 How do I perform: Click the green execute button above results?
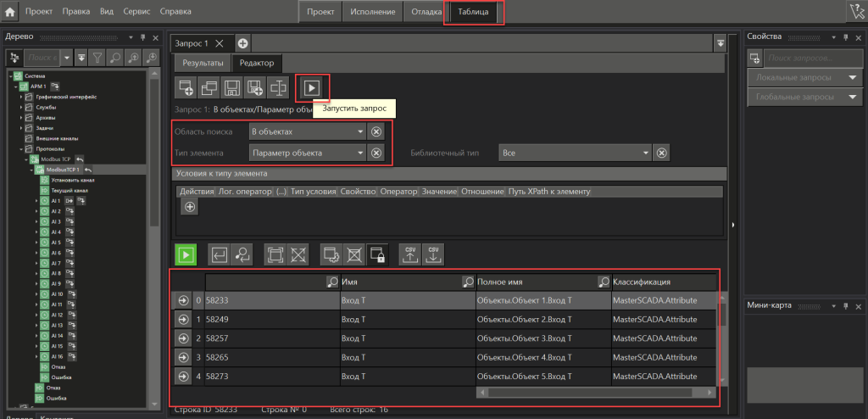click(x=186, y=254)
